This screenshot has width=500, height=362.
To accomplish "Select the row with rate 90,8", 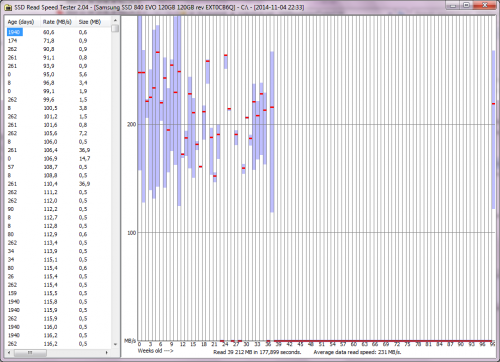I will pos(58,49).
